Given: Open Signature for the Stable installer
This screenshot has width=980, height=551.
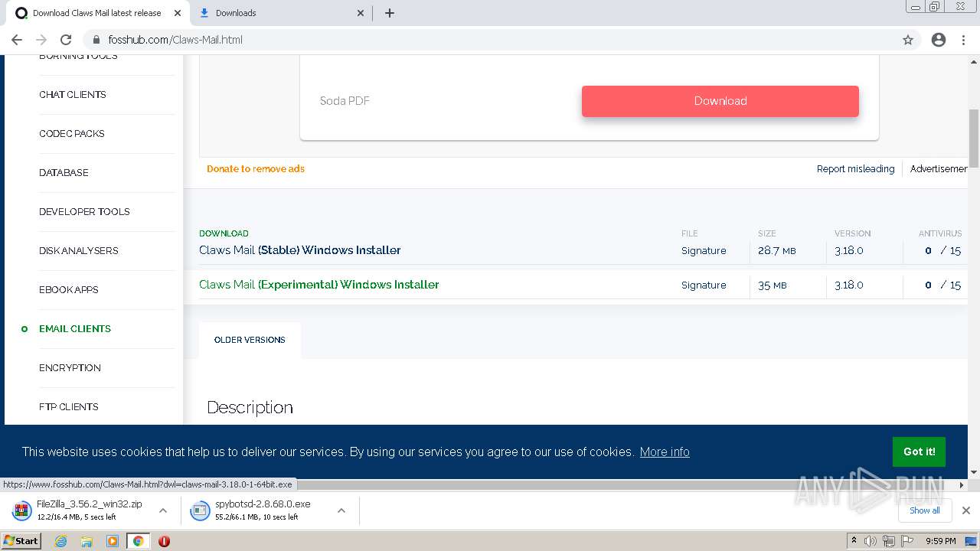Looking at the screenshot, I should (704, 251).
